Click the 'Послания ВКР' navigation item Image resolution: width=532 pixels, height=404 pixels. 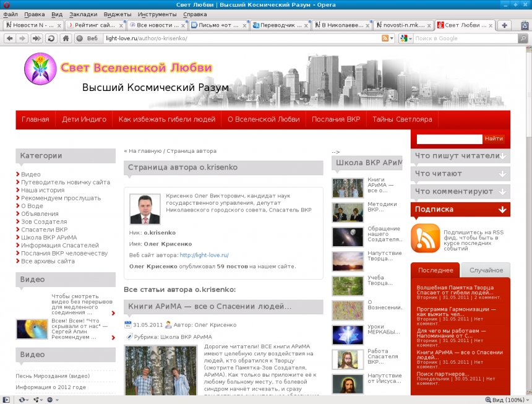coord(335,119)
